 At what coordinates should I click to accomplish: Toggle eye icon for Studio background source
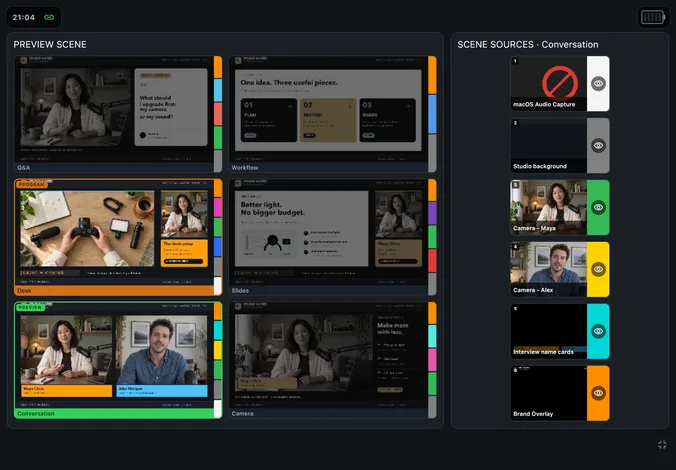(x=598, y=145)
